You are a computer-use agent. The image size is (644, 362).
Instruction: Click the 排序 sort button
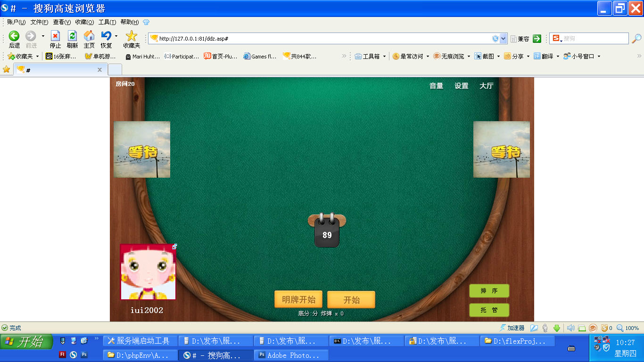[x=489, y=291]
